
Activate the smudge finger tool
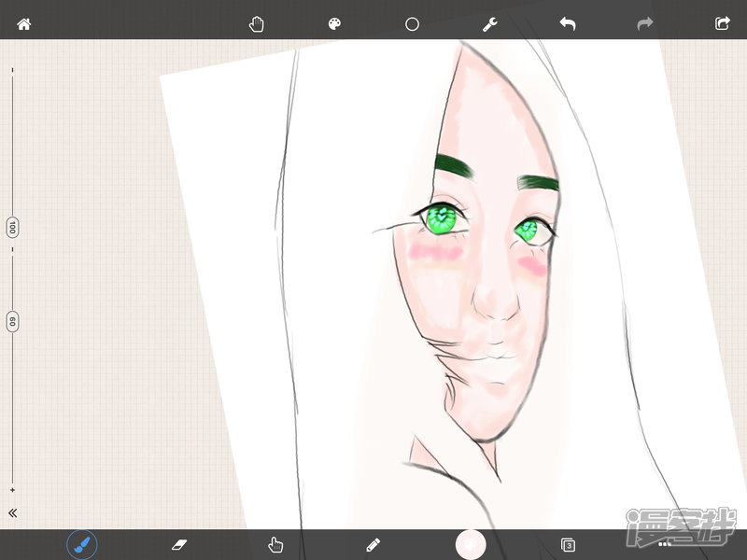click(x=275, y=544)
